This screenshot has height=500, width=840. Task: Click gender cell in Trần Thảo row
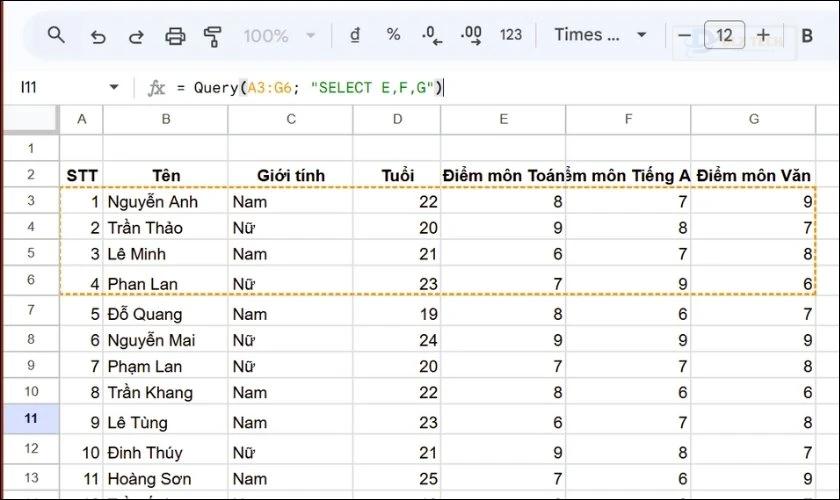pyautogui.click(x=291, y=228)
